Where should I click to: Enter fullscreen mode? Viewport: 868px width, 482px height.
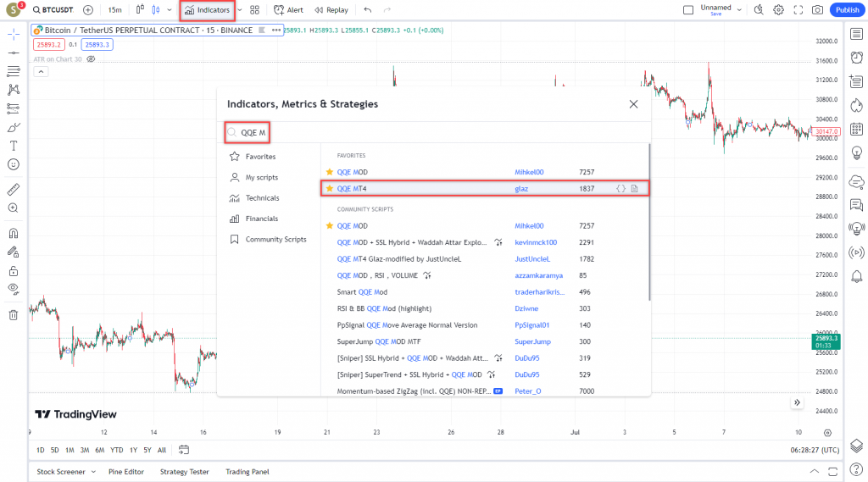(x=798, y=10)
